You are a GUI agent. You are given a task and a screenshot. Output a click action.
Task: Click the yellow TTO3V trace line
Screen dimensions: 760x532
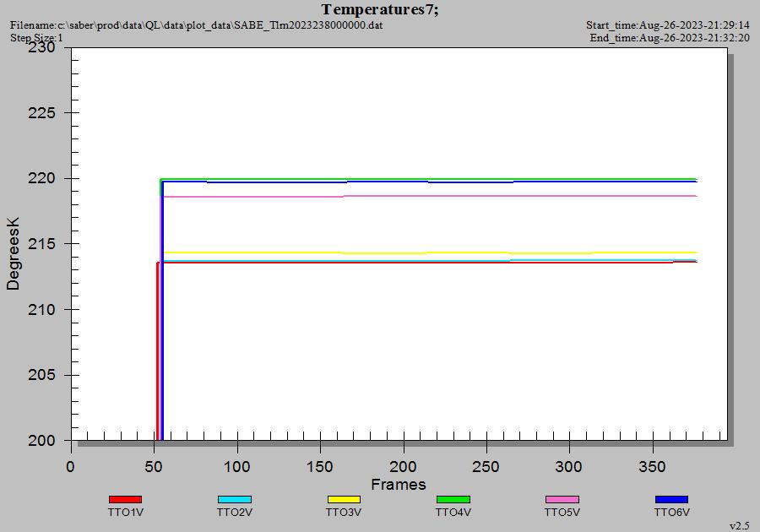coord(429,252)
